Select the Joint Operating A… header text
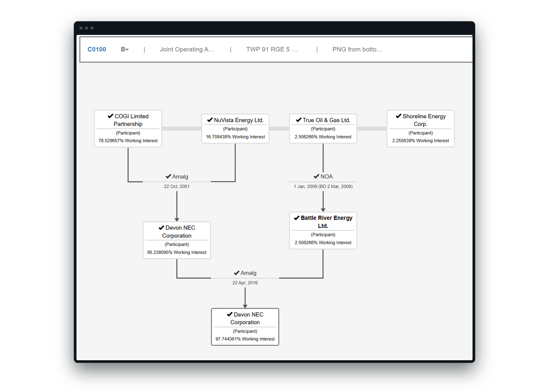 [187, 49]
